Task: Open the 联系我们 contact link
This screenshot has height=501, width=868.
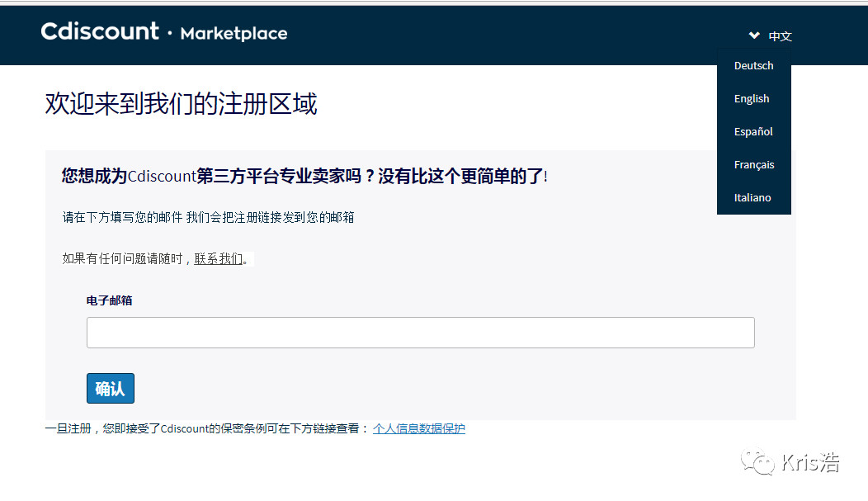Action: tap(218, 258)
